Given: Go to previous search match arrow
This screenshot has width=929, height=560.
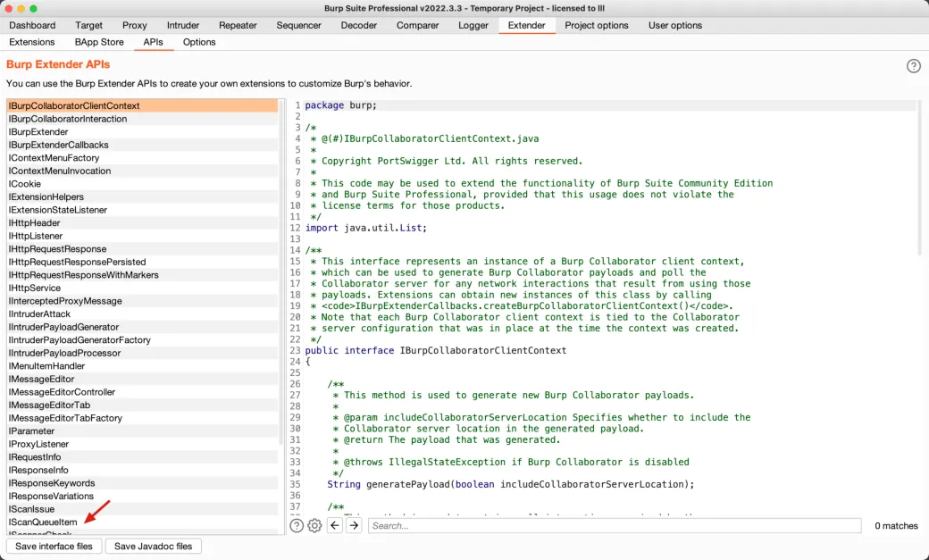Looking at the screenshot, I should (x=335, y=525).
